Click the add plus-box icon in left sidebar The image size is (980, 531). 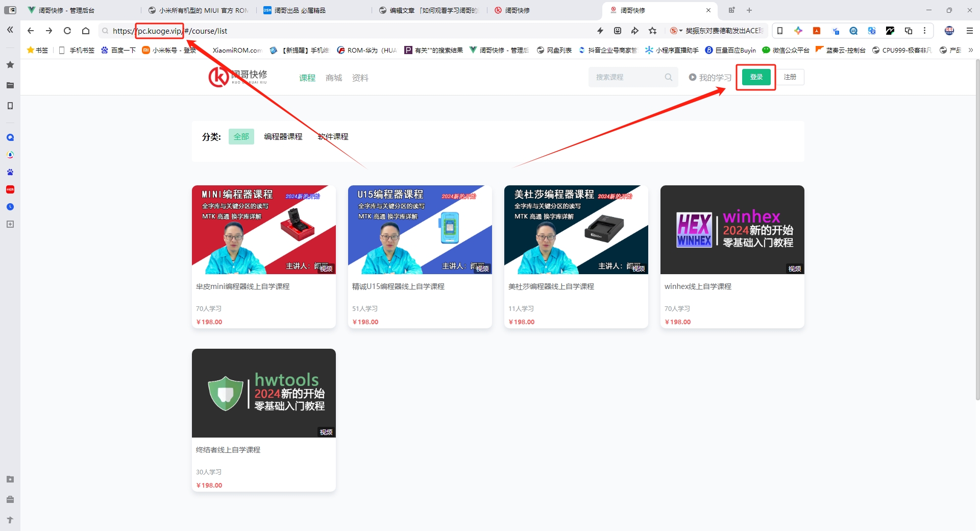click(x=10, y=224)
